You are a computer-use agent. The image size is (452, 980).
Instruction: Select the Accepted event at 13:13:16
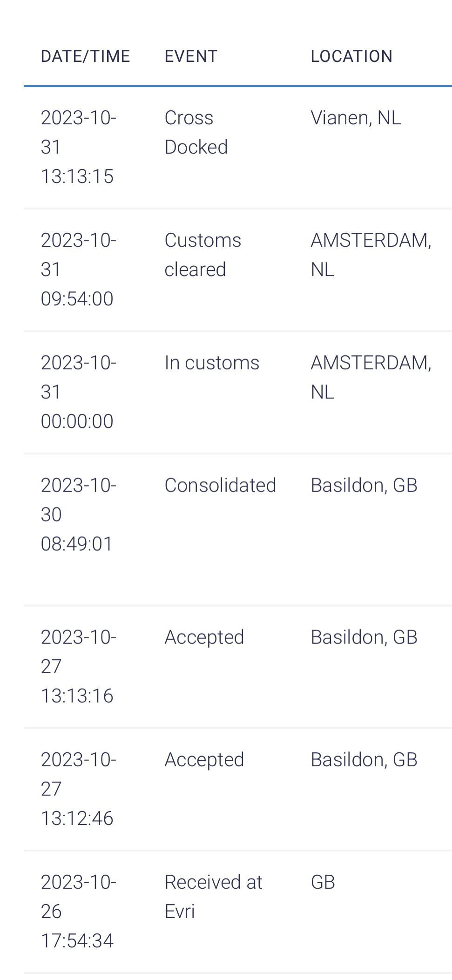(x=204, y=637)
